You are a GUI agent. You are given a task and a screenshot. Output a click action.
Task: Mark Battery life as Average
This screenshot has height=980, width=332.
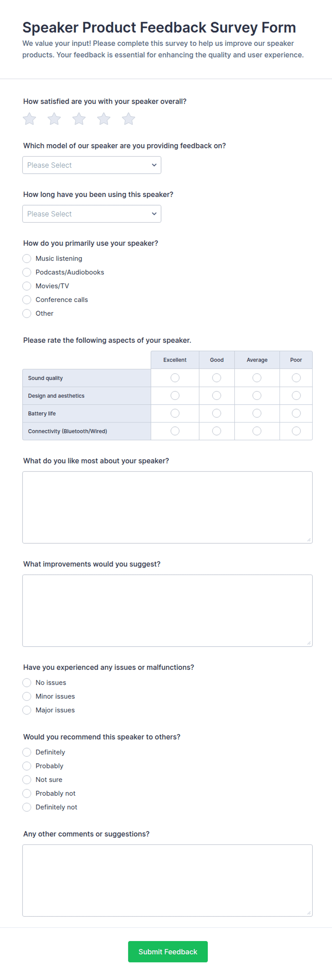click(257, 413)
